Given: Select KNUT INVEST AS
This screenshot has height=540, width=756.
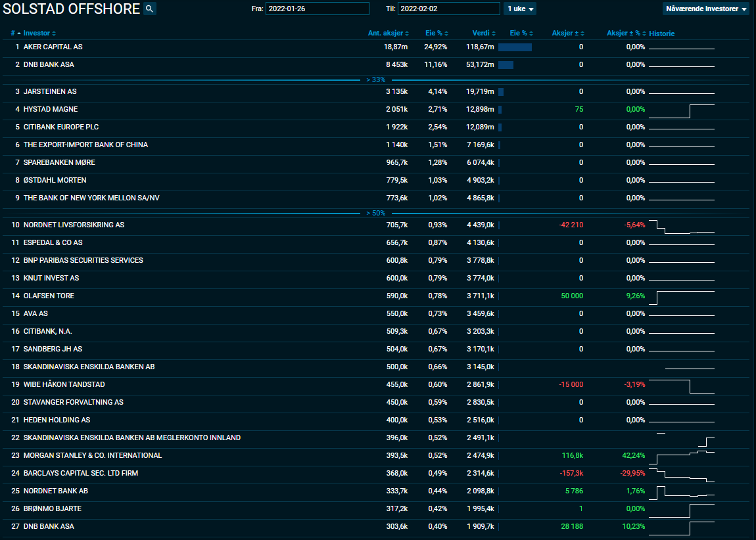Looking at the screenshot, I should [51, 279].
